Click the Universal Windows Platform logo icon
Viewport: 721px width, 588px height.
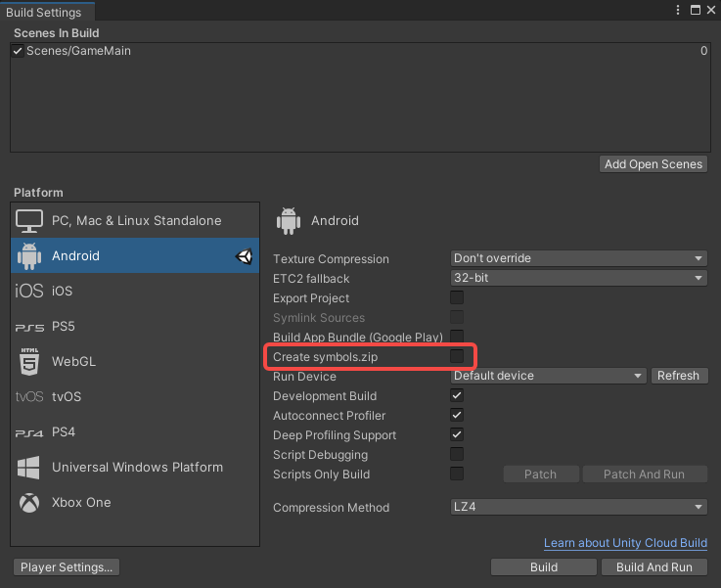(29, 468)
